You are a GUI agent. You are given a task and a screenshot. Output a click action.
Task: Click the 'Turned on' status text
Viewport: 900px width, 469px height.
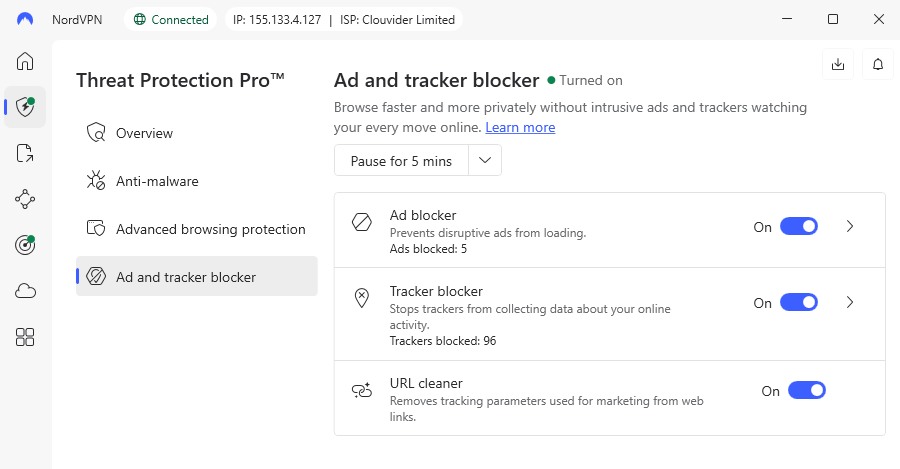coord(591,80)
